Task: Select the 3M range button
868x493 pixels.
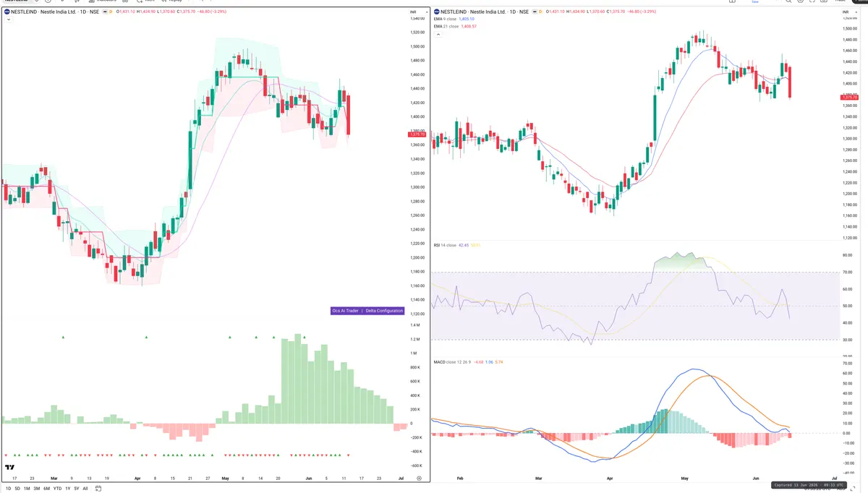Action: click(x=37, y=489)
